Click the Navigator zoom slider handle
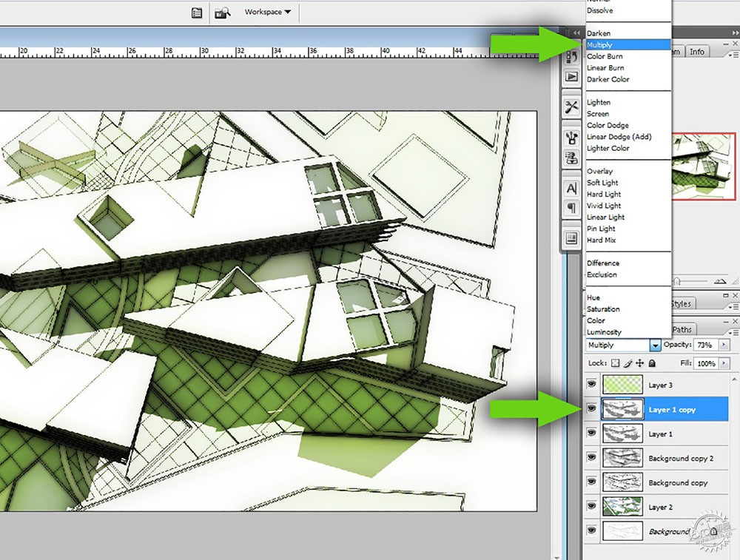The width and height of the screenshot is (740, 560). (x=677, y=282)
